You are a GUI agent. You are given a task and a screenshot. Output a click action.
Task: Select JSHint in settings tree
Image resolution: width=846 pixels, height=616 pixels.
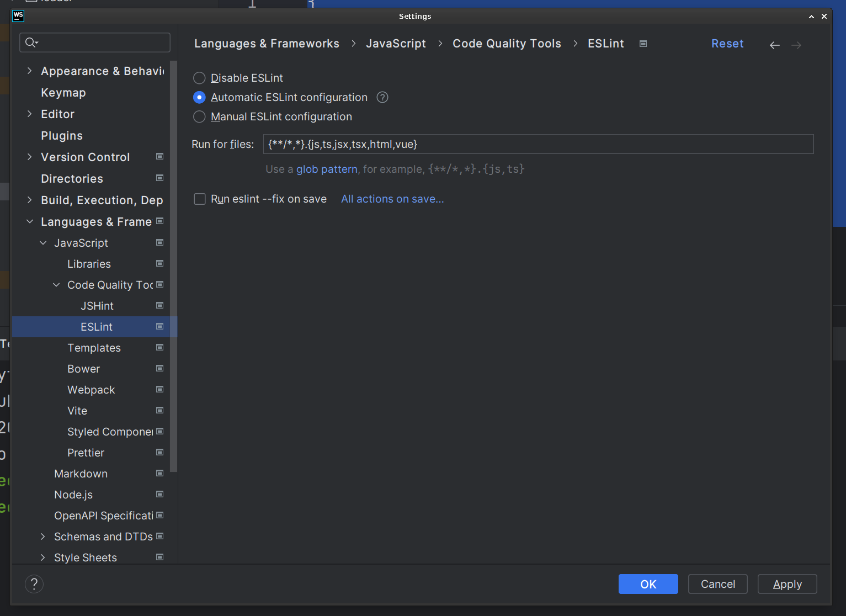(x=97, y=306)
